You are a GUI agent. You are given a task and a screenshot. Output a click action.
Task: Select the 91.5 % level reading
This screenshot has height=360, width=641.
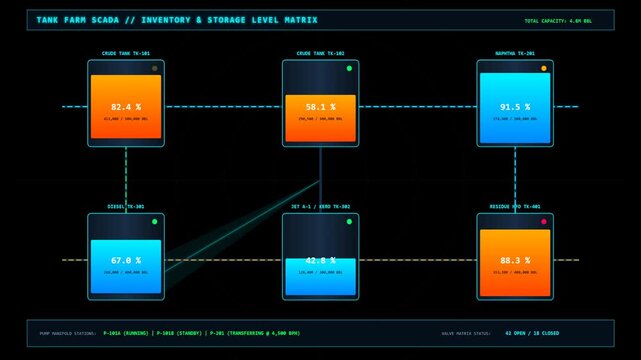[x=515, y=107]
